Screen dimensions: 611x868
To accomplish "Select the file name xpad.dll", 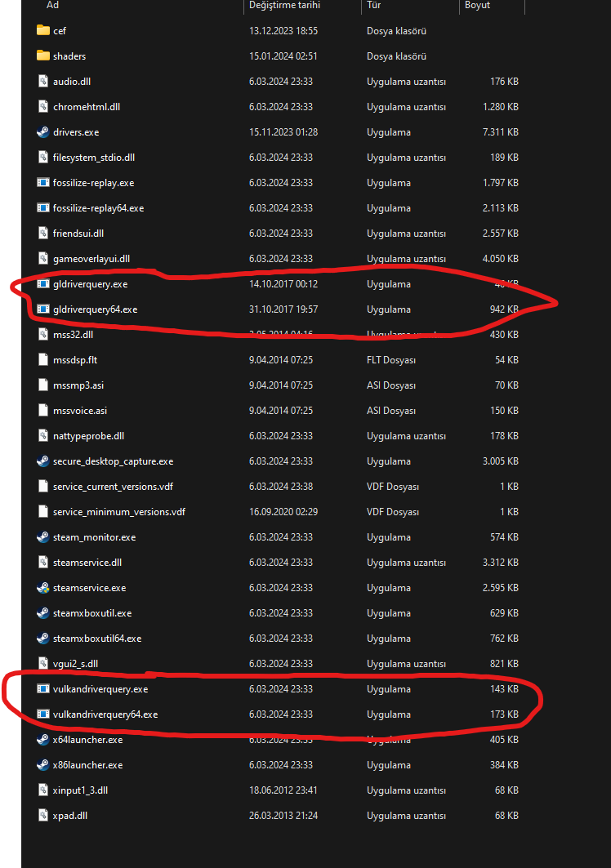I will [x=69, y=816].
